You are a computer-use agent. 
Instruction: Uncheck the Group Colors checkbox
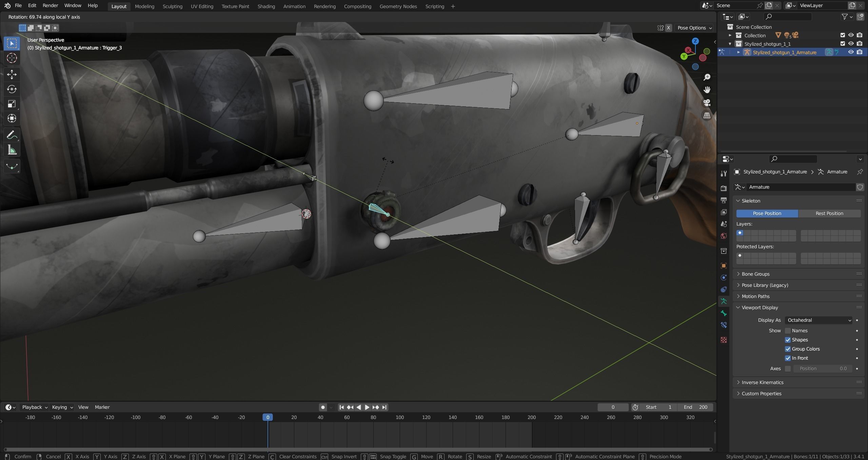tap(788, 349)
